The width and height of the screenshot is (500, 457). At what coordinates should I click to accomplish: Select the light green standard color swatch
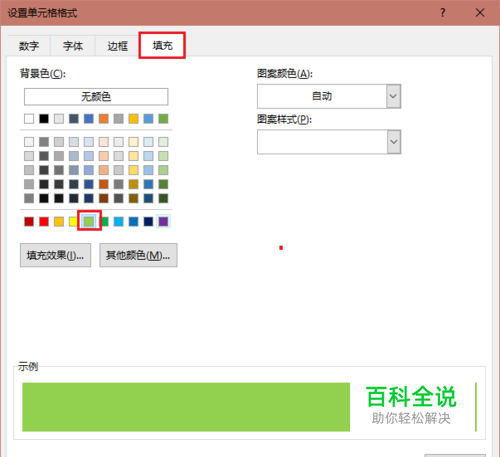(89, 221)
